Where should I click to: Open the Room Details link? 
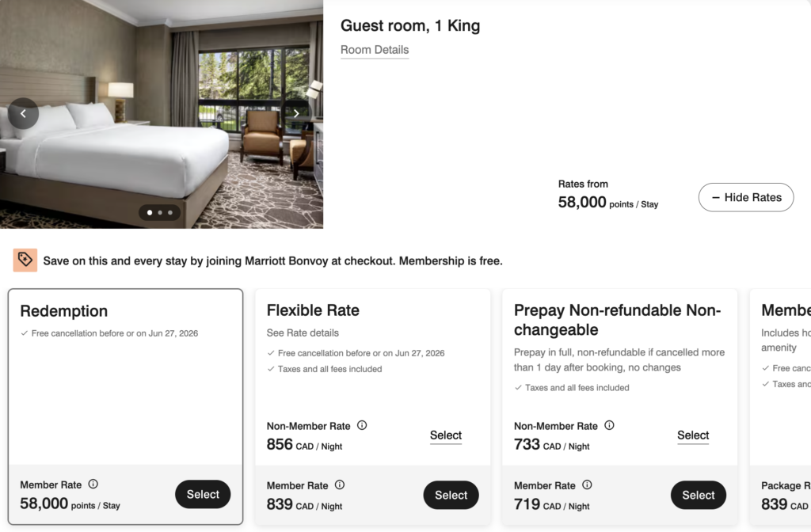[375, 50]
